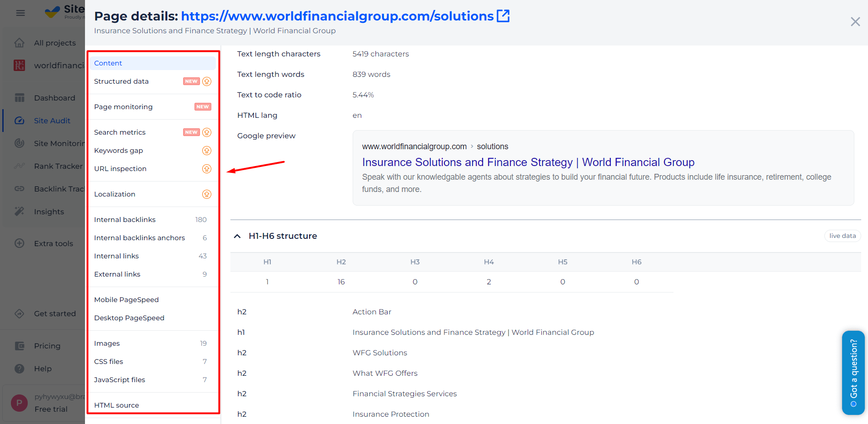Click the Help question mark icon
The width and height of the screenshot is (868, 424).
point(19,368)
